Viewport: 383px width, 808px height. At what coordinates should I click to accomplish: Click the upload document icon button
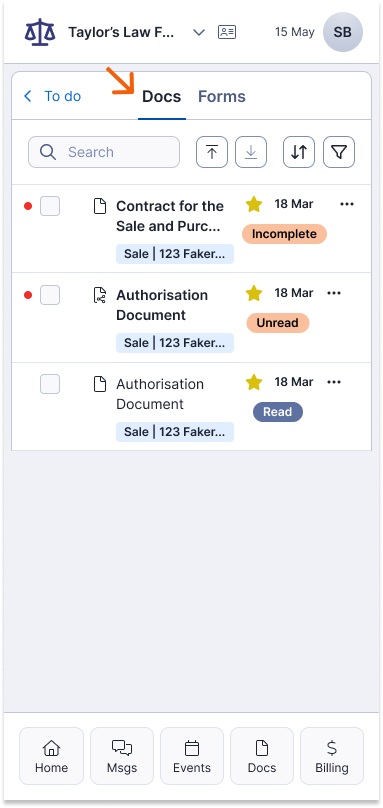[x=212, y=152]
